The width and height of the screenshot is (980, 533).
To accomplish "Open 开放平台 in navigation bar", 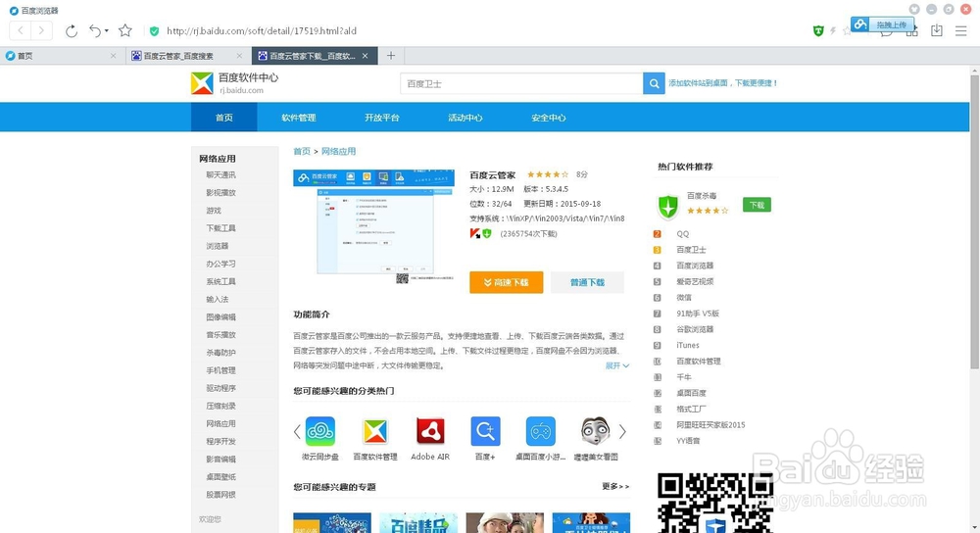I will point(382,118).
